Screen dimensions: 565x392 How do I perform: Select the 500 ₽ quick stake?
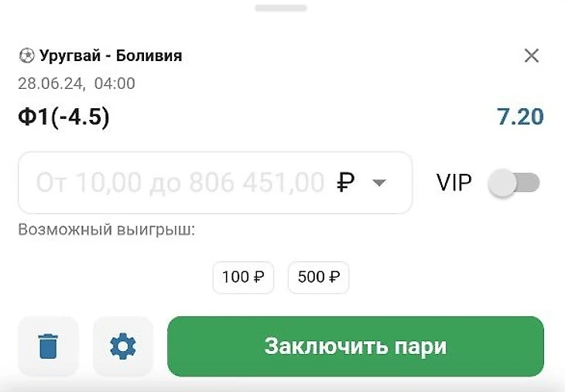coord(318,277)
